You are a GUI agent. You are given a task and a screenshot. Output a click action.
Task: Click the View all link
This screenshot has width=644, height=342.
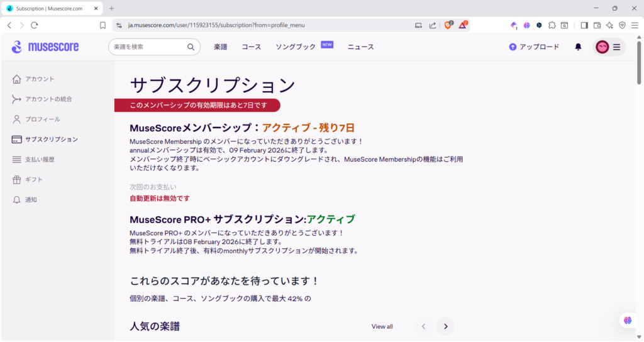pos(382,327)
